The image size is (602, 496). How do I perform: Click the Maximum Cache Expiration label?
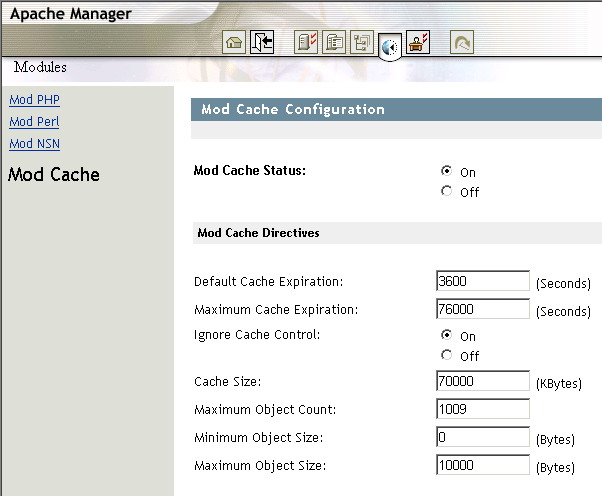(276, 310)
